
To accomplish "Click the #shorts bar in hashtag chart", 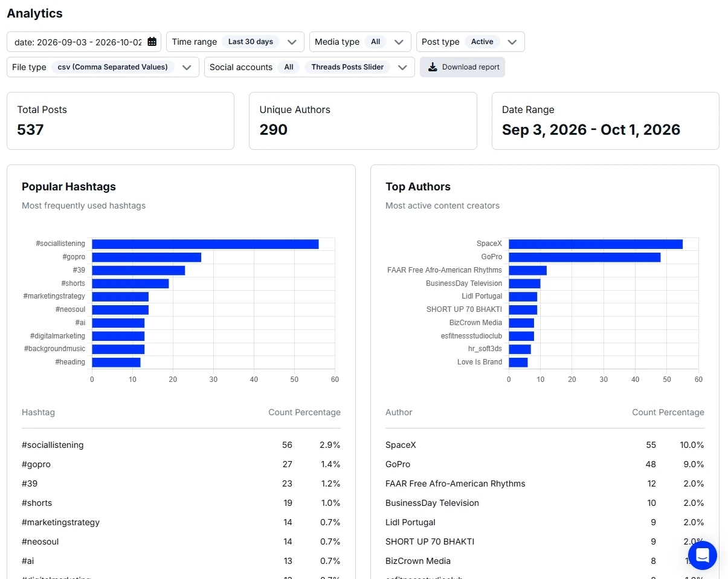I will point(130,283).
